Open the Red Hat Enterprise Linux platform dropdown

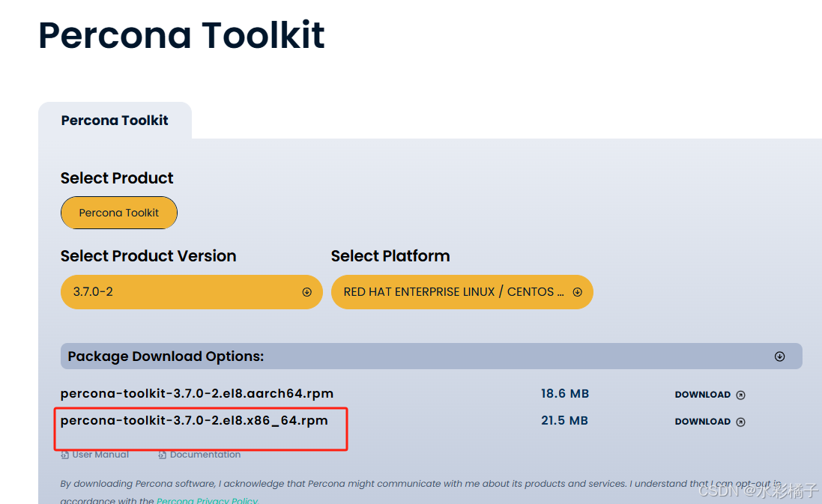[462, 292]
